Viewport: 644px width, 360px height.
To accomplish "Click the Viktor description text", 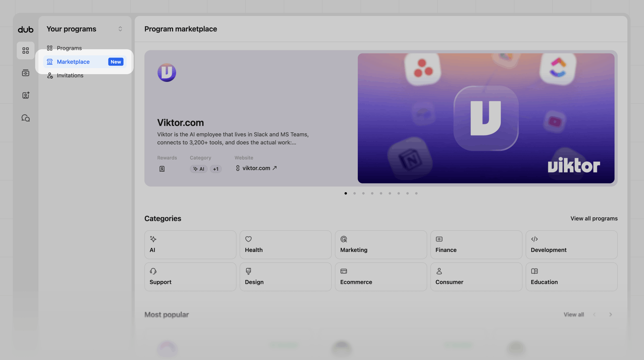I will pos(233,138).
